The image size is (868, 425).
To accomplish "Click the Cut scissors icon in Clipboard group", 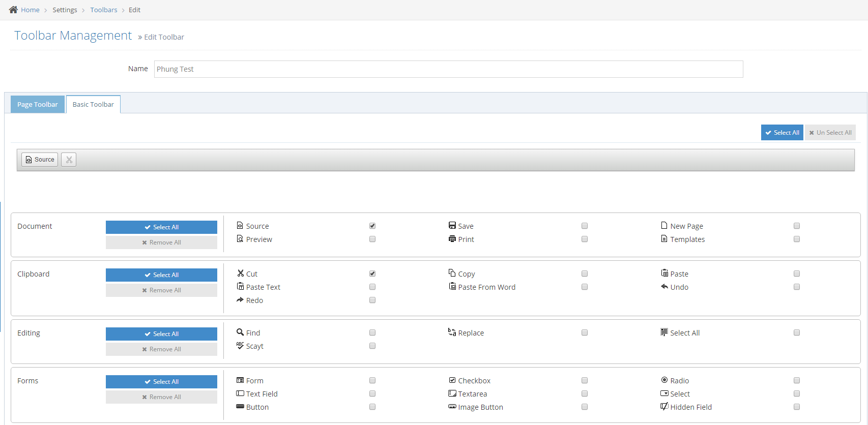I will (240, 273).
